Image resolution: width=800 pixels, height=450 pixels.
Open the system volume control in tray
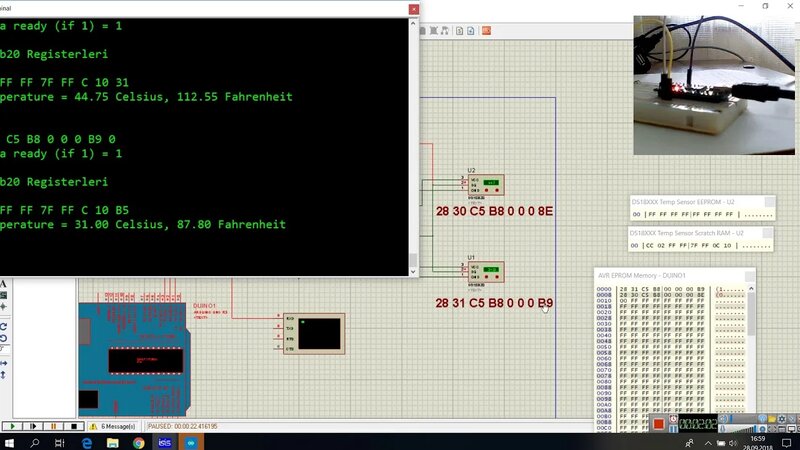(x=733, y=443)
